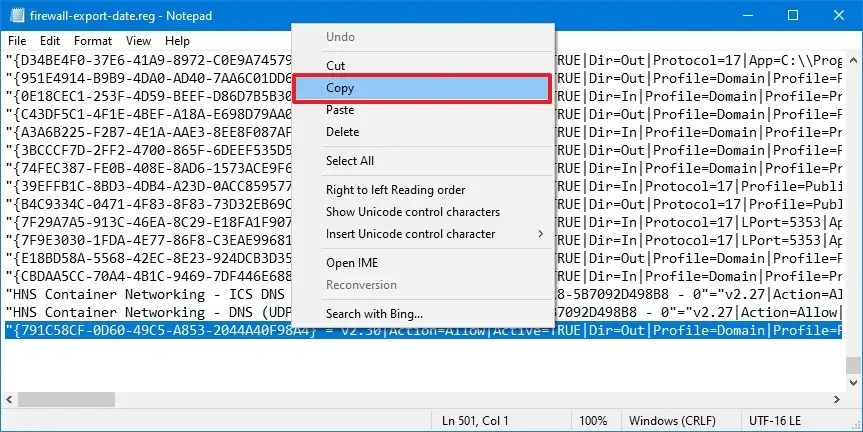
Task: Click the UTF-16 LE encoding status entry
Action: pyautogui.click(x=775, y=421)
